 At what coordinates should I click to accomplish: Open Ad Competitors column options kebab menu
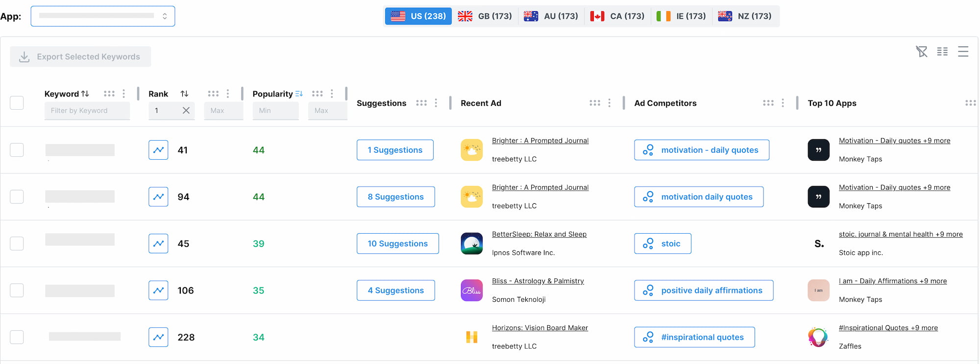[783, 103]
